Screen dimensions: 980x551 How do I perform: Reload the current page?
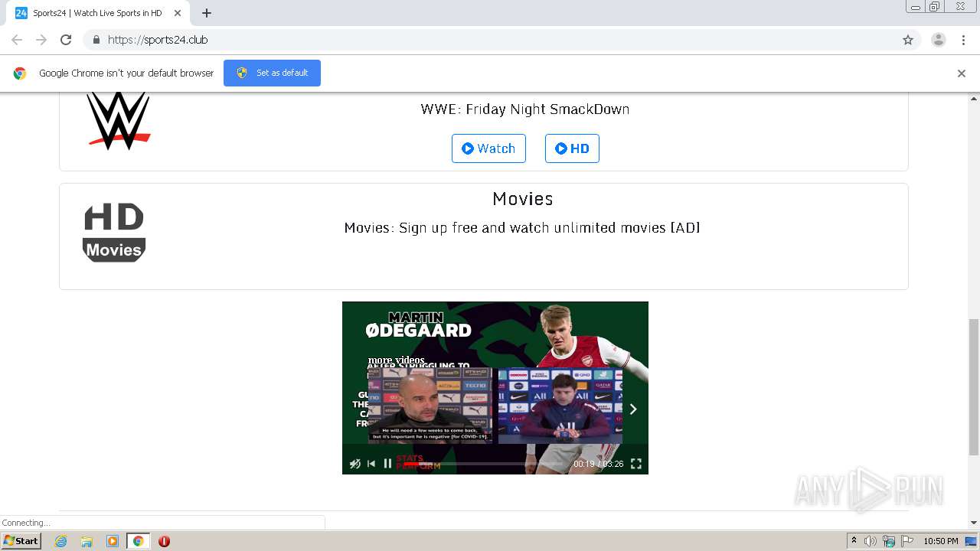66,40
